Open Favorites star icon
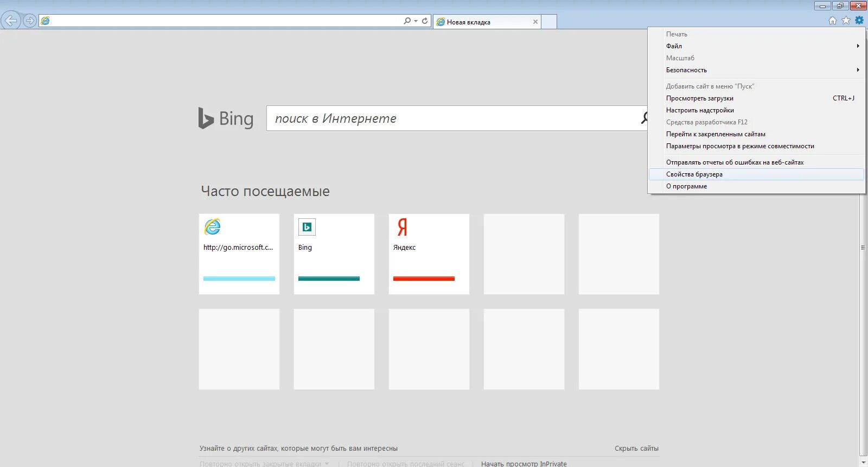 [x=846, y=21]
